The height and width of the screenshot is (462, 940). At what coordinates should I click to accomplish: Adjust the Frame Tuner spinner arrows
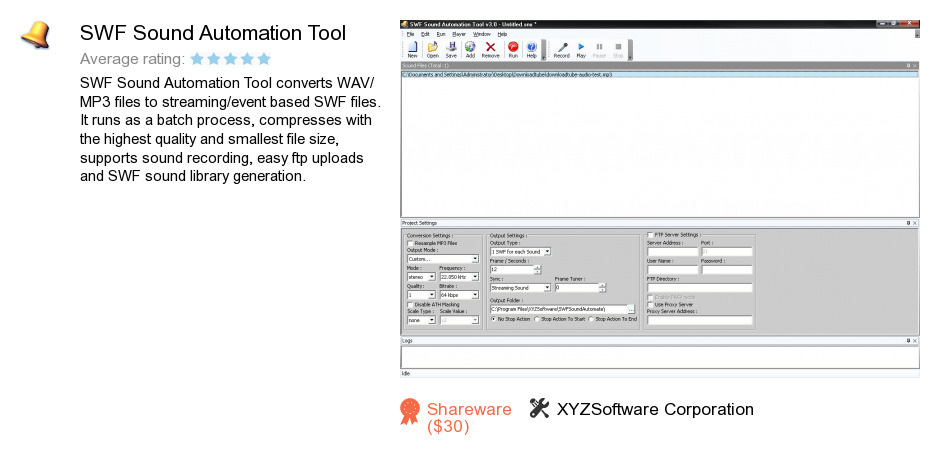coord(602,288)
